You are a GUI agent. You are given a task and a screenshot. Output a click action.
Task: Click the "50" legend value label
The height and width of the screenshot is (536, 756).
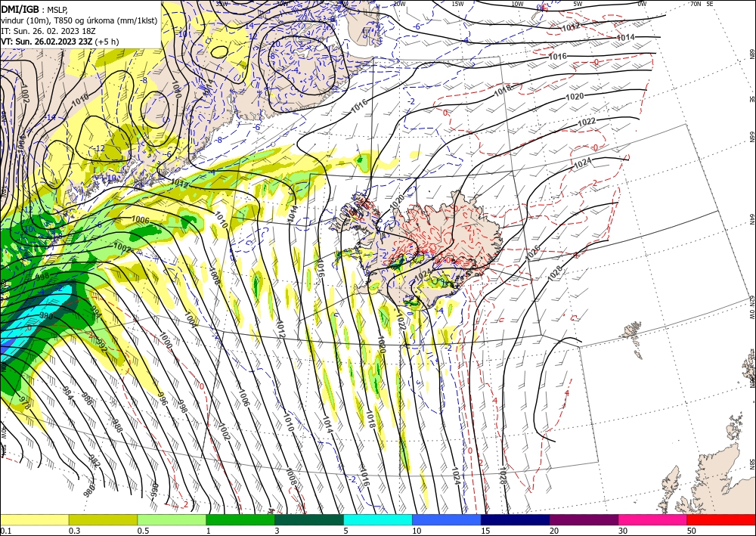[692, 531]
